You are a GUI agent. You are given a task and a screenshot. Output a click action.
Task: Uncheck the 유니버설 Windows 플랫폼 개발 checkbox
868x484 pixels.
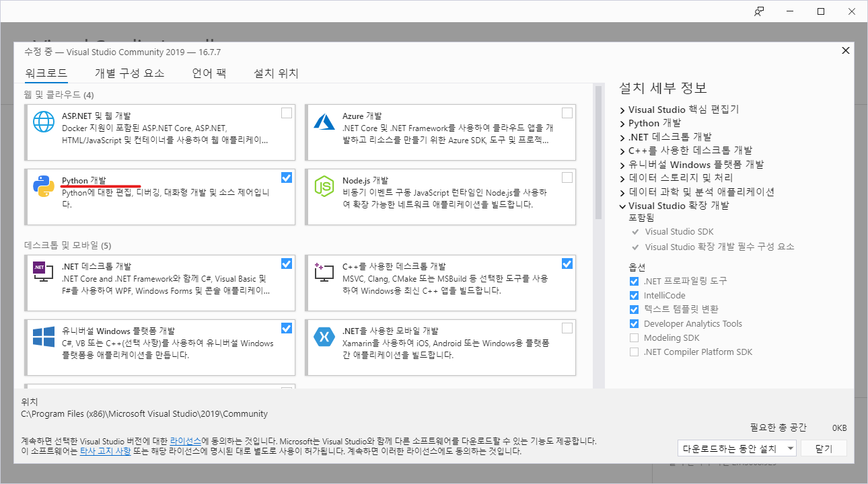click(x=287, y=328)
